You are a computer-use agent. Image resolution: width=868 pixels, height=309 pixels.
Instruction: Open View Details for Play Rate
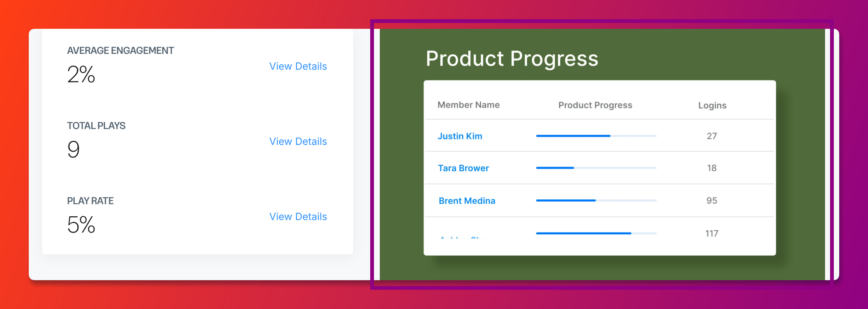(x=298, y=217)
